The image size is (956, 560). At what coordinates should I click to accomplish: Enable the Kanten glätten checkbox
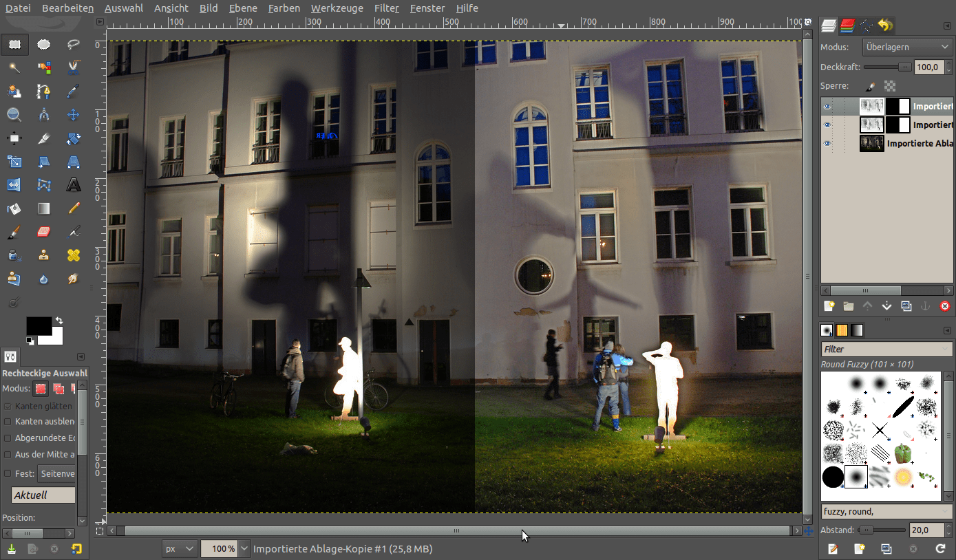tap(7, 406)
